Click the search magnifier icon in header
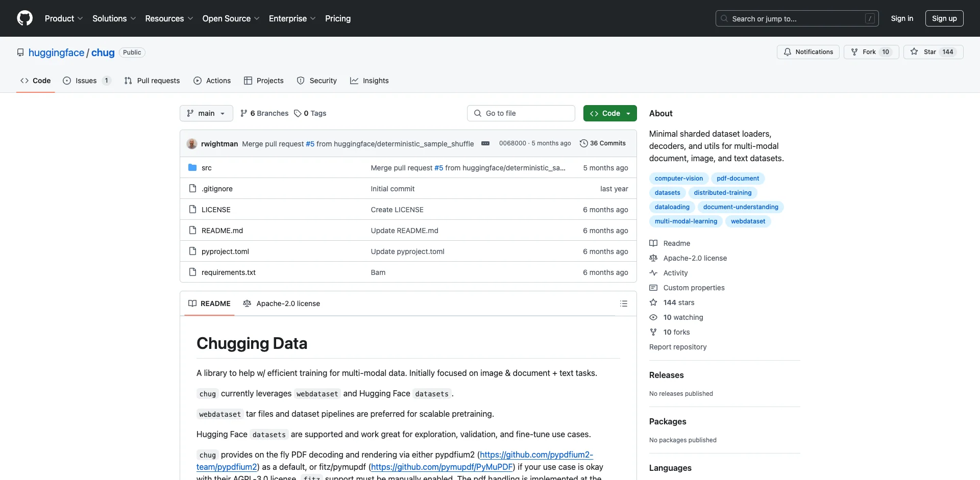The width and height of the screenshot is (980, 480). (x=724, y=19)
